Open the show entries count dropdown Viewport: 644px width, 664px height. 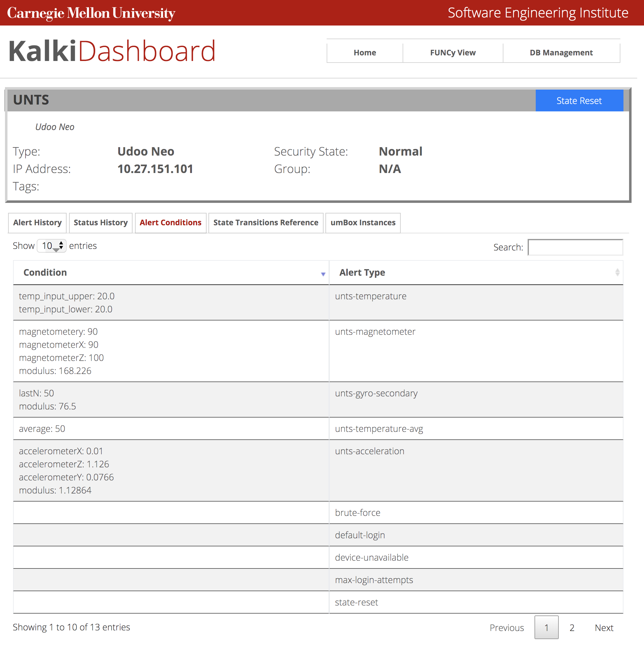(x=52, y=245)
